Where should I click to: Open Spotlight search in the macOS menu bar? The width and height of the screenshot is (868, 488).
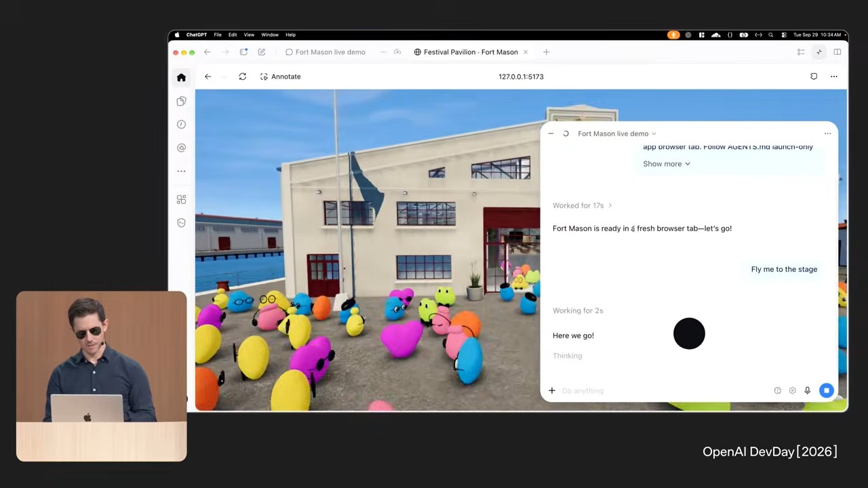[x=770, y=35]
